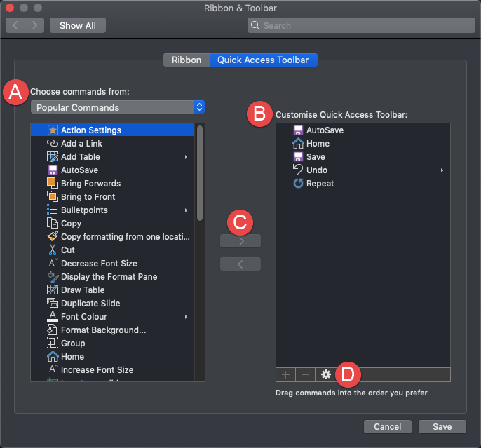
Task: Select 'Copy formatting from one locati...' row
Action: [x=113, y=236]
